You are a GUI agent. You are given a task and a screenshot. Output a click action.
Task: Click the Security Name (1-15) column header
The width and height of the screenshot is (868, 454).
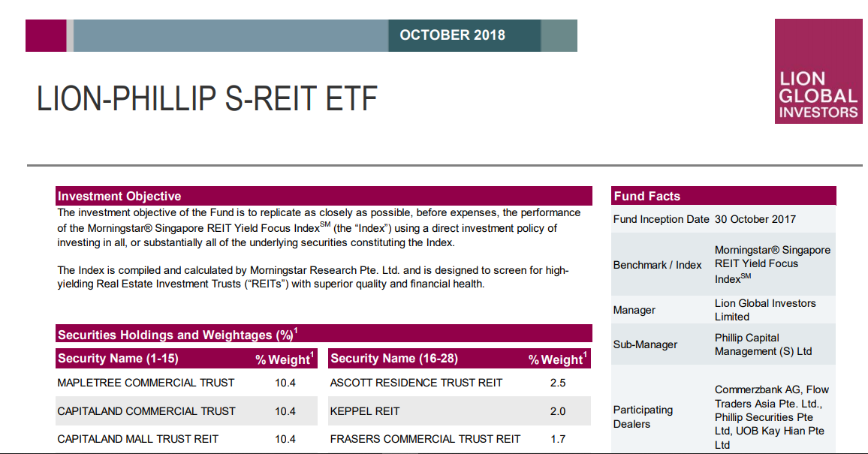(x=119, y=359)
